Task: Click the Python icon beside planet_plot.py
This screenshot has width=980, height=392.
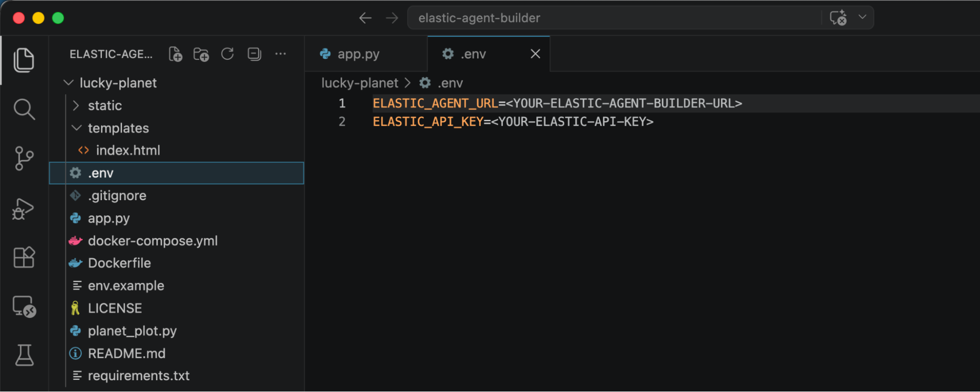Action: pyautogui.click(x=75, y=331)
